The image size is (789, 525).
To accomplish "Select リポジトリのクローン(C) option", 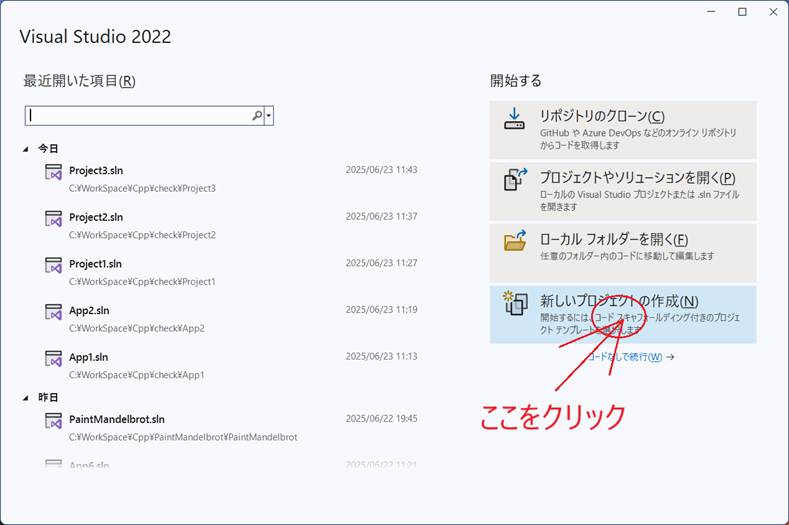I will (x=623, y=130).
